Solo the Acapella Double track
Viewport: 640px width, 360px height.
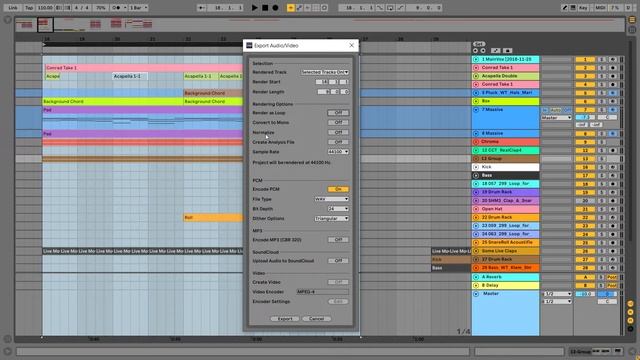[601, 76]
